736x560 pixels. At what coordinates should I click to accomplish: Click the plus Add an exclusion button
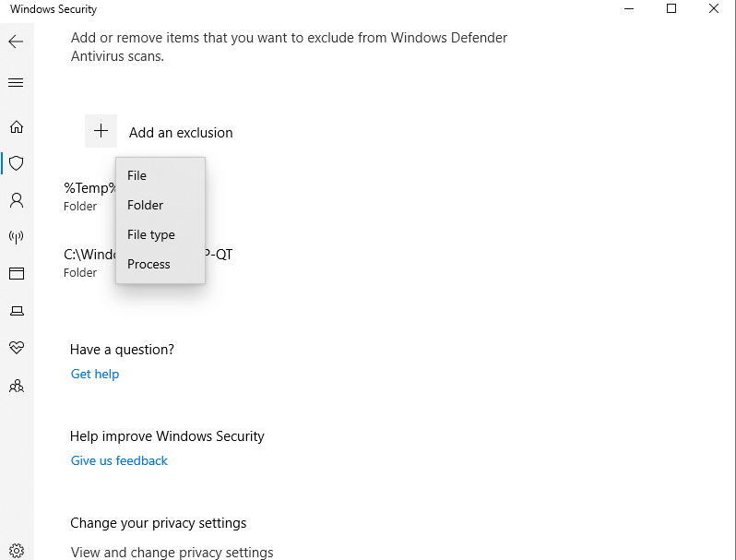click(101, 132)
